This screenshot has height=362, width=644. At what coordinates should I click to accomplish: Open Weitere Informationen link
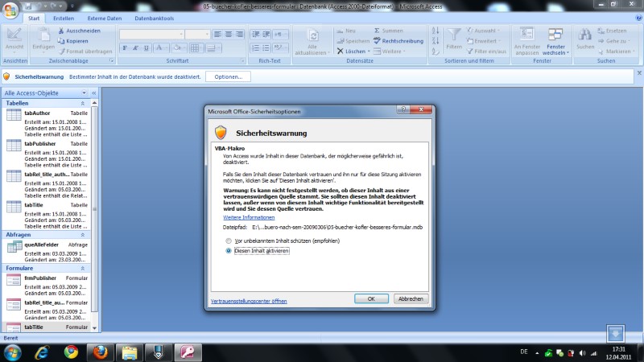pos(249,217)
